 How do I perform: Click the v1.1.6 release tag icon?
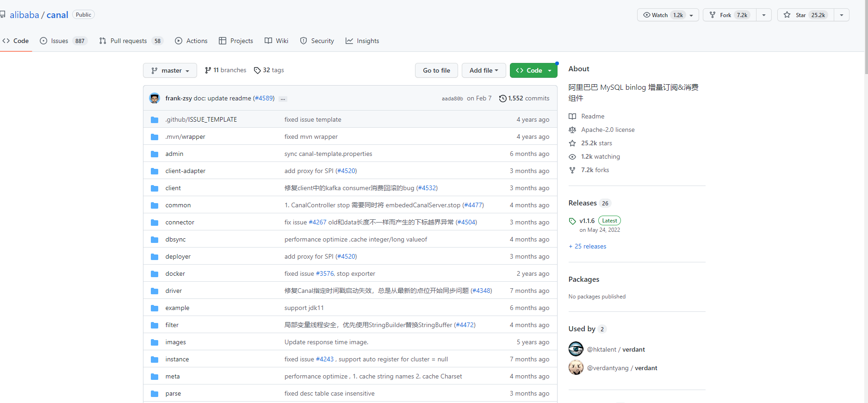click(x=572, y=221)
